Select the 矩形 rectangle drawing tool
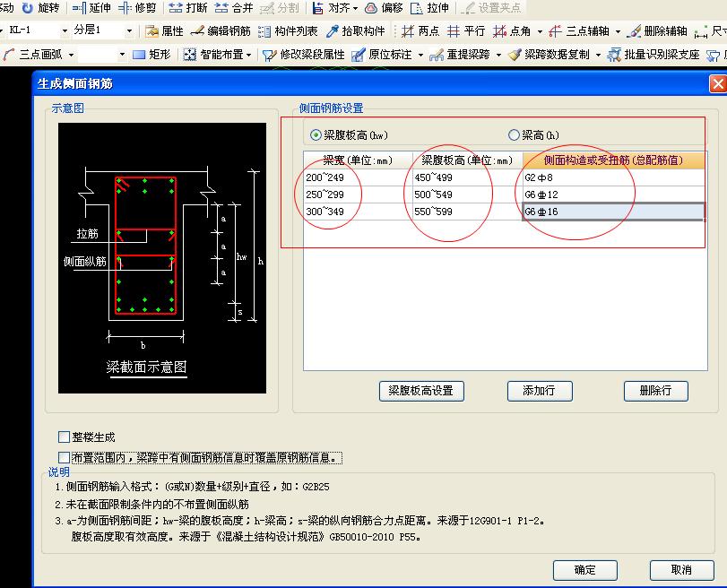The width and height of the screenshot is (727, 588). coord(151,55)
